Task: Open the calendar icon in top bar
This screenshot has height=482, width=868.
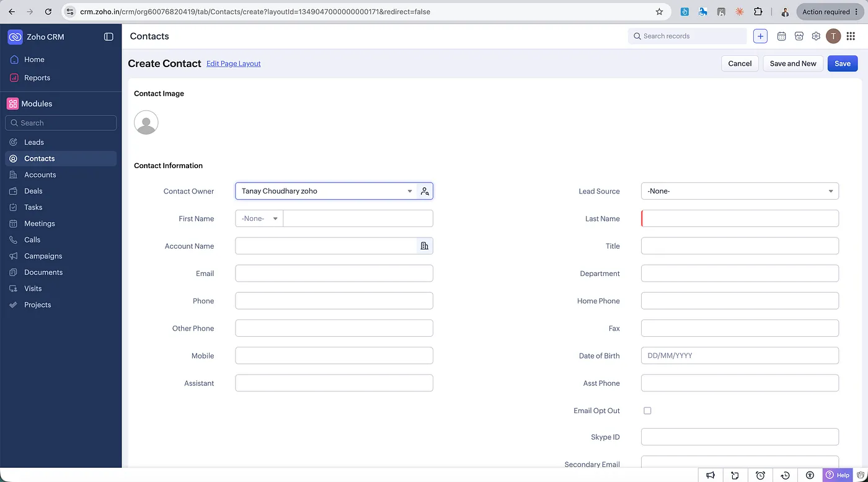Action: pos(781,36)
